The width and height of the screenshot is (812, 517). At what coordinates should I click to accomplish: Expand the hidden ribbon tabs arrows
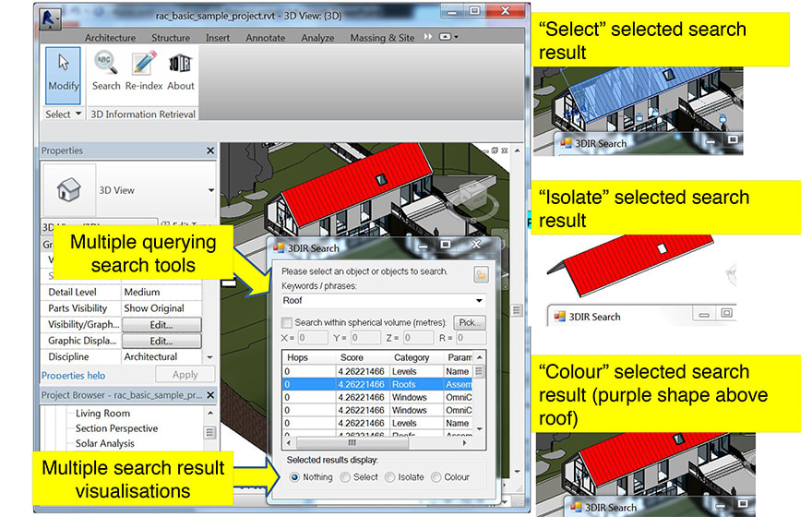(x=428, y=37)
